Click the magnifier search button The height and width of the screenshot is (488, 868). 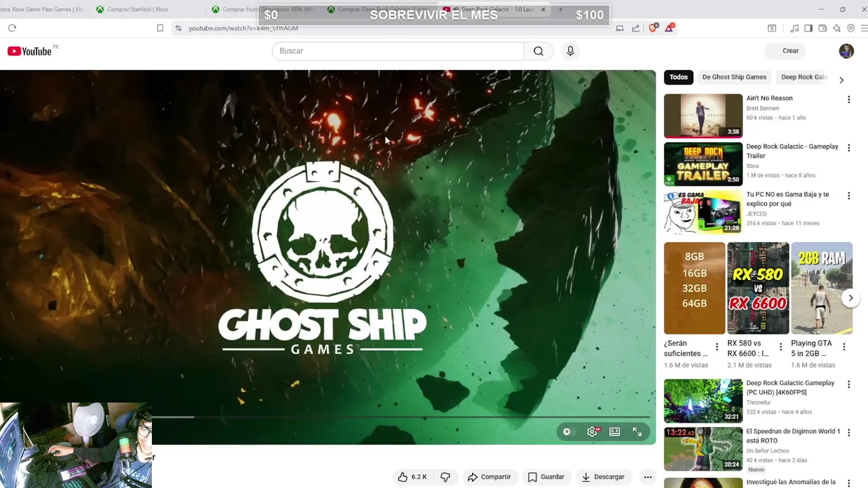coord(538,51)
